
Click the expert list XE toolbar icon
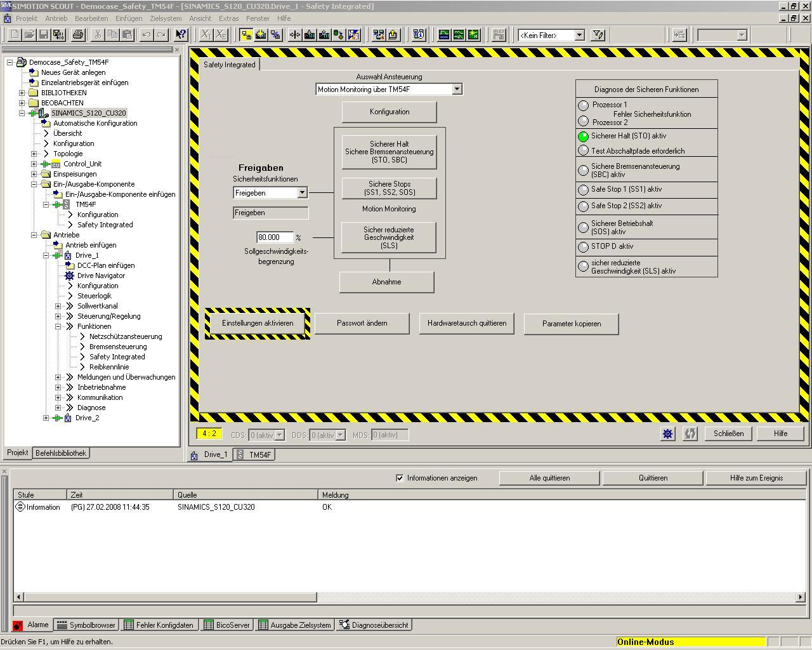coord(220,35)
